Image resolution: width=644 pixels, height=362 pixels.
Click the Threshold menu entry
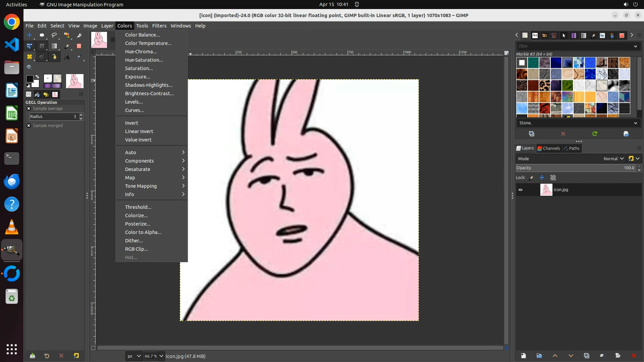pyautogui.click(x=138, y=207)
